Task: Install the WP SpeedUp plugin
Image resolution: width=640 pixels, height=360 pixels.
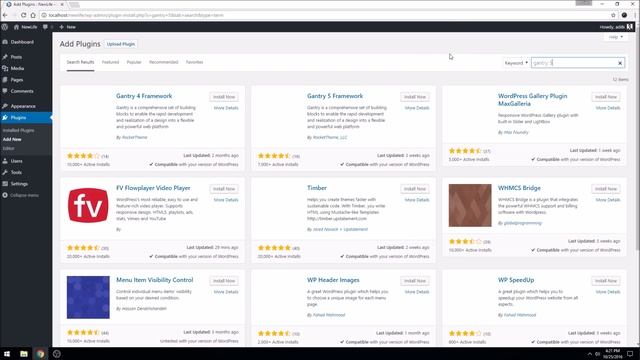Action: (x=606, y=281)
